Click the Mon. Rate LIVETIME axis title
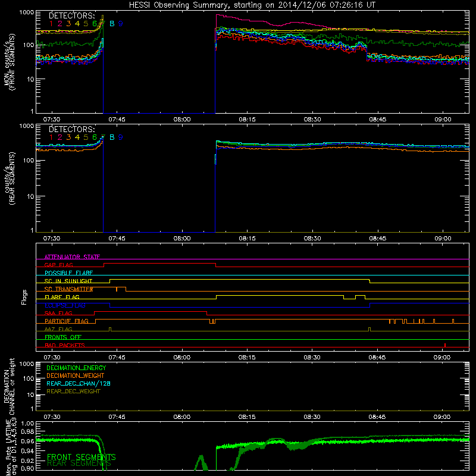This screenshot has width=476, height=476. [x=11, y=446]
